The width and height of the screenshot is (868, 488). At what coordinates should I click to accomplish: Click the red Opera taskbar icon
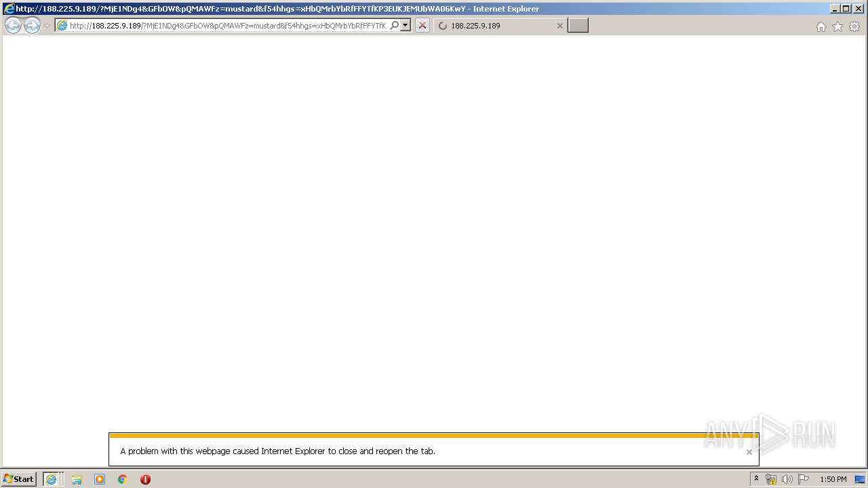(145, 479)
